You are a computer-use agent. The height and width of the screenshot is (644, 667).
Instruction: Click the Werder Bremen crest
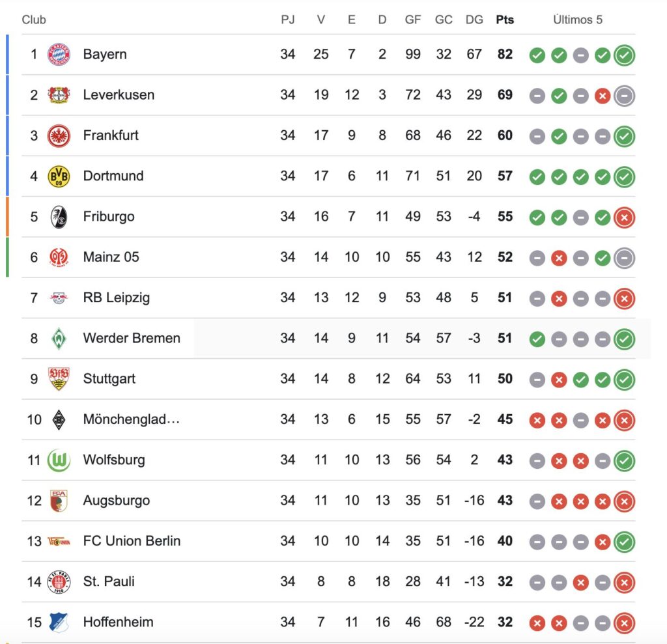click(x=59, y=339)
